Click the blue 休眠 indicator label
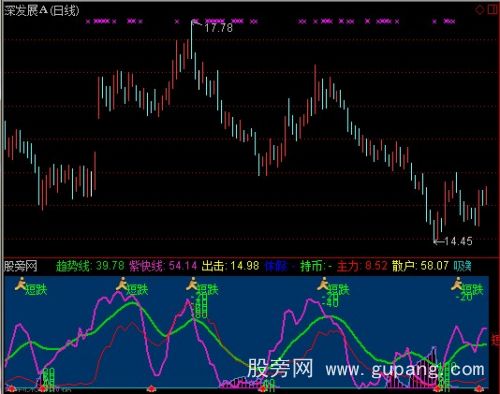 [276, 266]
